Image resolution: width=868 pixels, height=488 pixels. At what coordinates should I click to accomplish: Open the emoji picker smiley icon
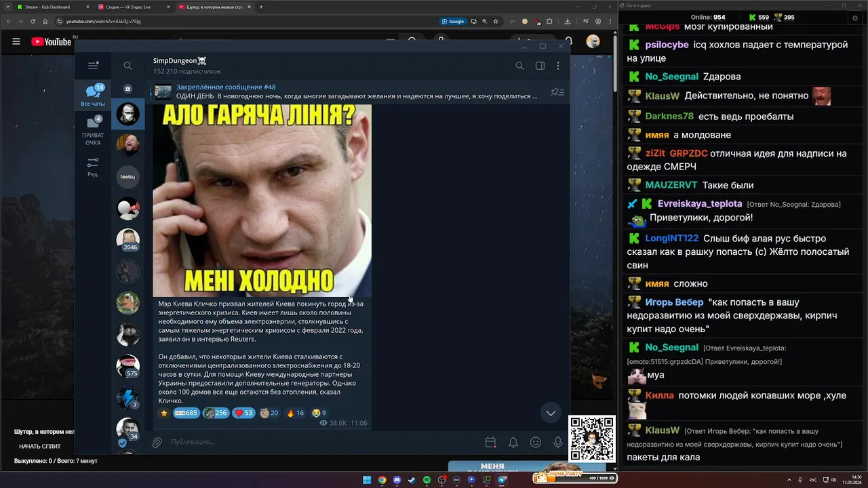click(x=536, y=443)
